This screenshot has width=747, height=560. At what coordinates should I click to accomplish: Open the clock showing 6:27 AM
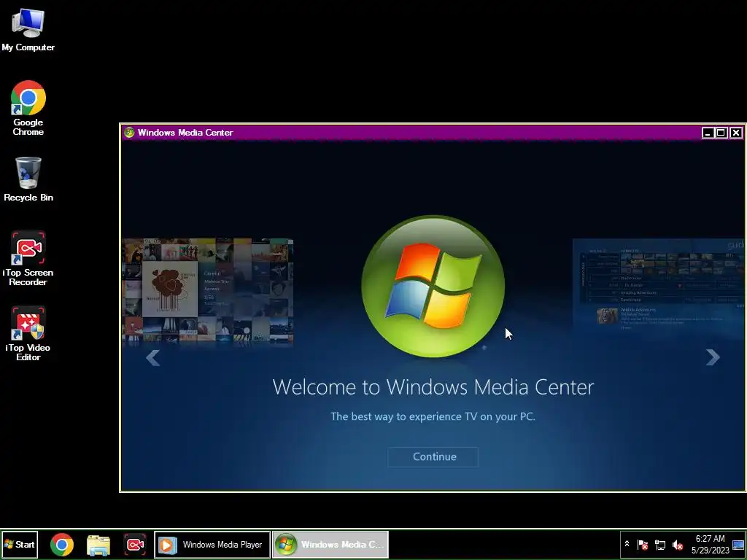click(x=710, y=544)
